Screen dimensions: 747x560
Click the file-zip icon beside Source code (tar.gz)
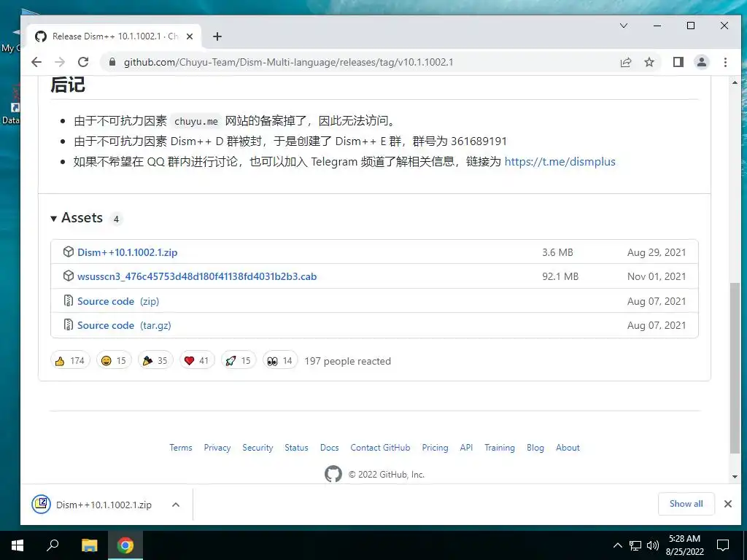point(68,324)
